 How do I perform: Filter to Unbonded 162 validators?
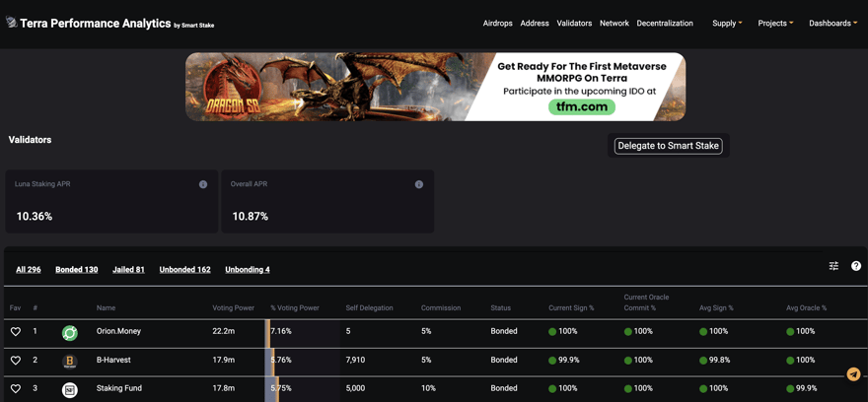184,270
